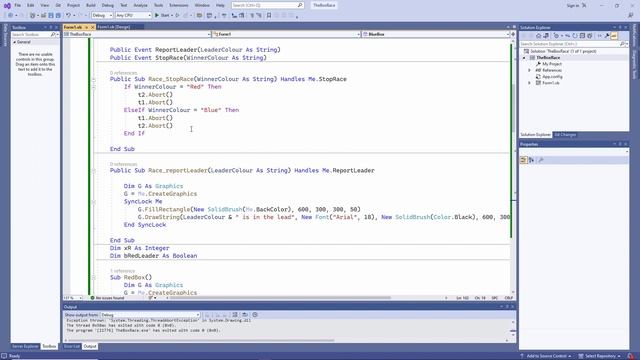The height and width of the screenshot is (360, 640).
Task: Select the Solution 'TheBoxRace' root node
Action: (x=563, y=51)
